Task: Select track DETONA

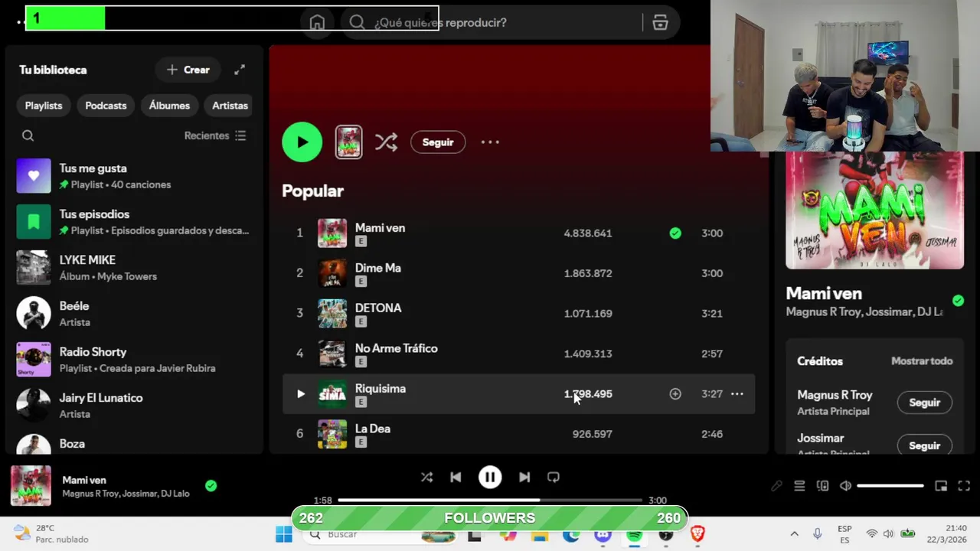Action: coord(519,313)
